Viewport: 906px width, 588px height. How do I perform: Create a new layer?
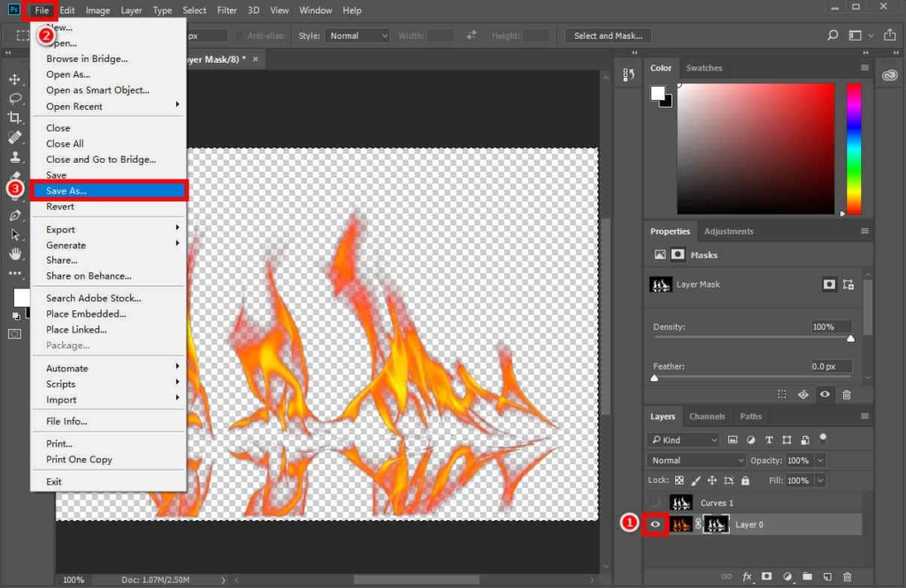coord(827,576)
